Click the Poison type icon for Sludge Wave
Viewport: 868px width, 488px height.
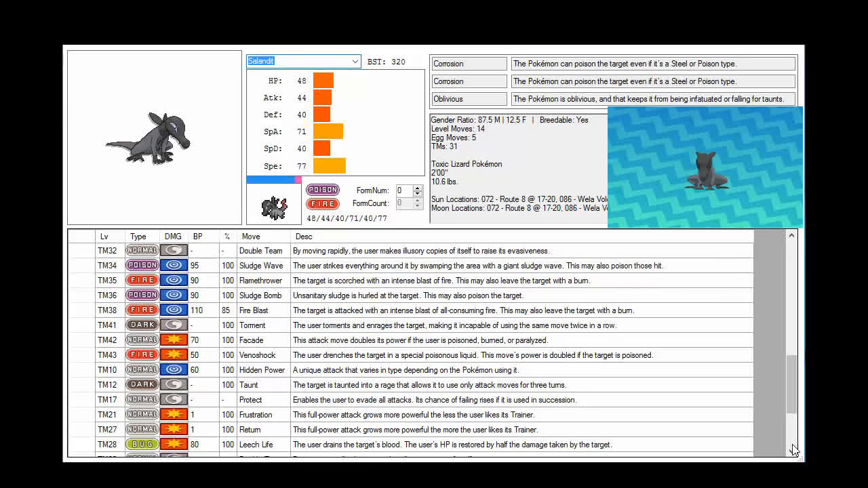142,266
